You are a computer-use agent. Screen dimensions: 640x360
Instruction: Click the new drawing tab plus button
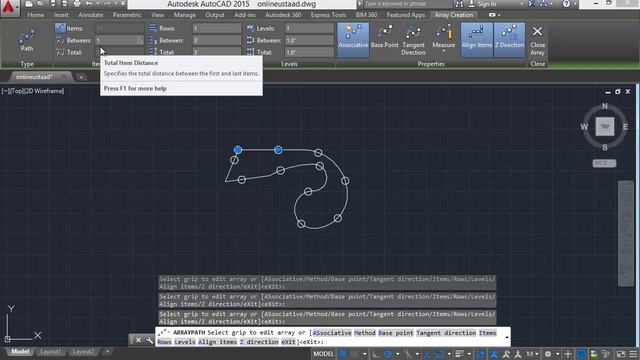[81, 77]
